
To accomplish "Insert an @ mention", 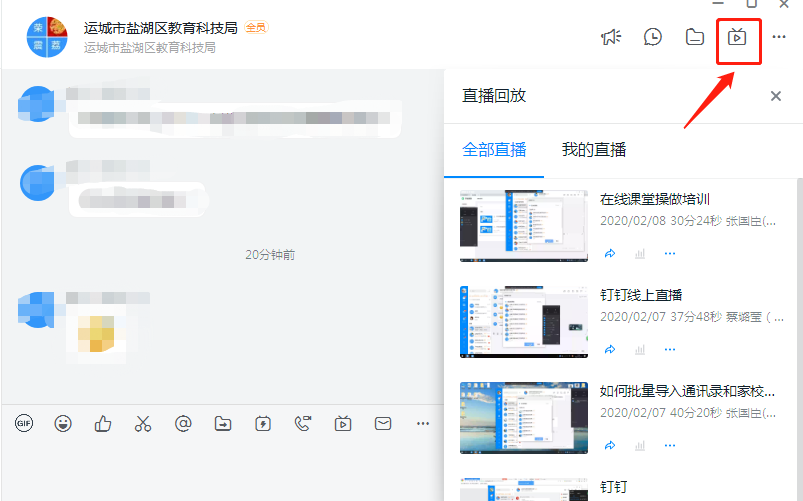I will [x=183, y=423].
